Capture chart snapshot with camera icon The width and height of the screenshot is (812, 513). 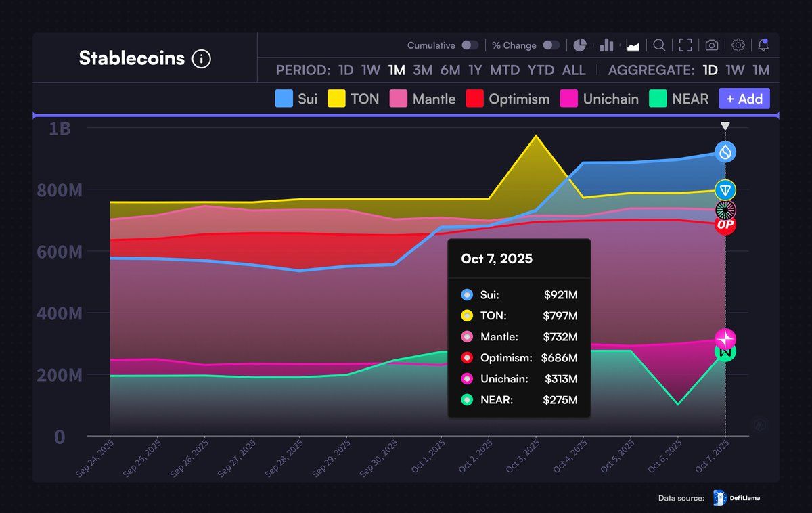click(x=710, y=45)
